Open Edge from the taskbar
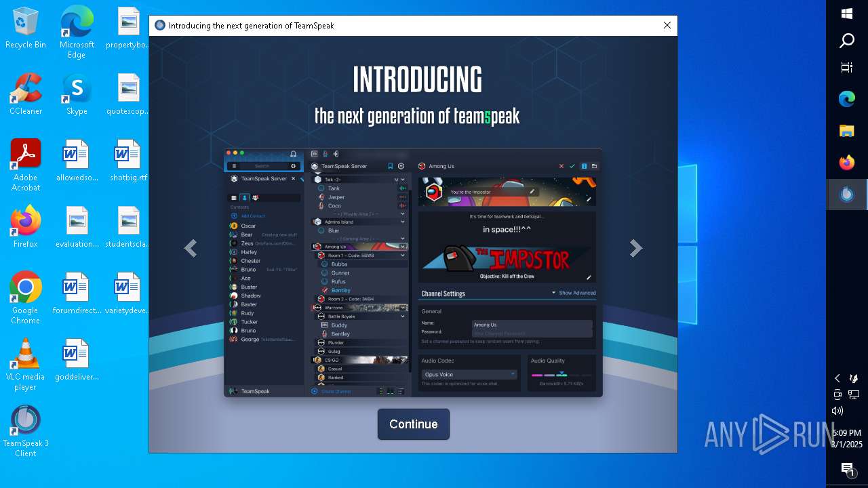868x488 pixels. click(847, 100)
